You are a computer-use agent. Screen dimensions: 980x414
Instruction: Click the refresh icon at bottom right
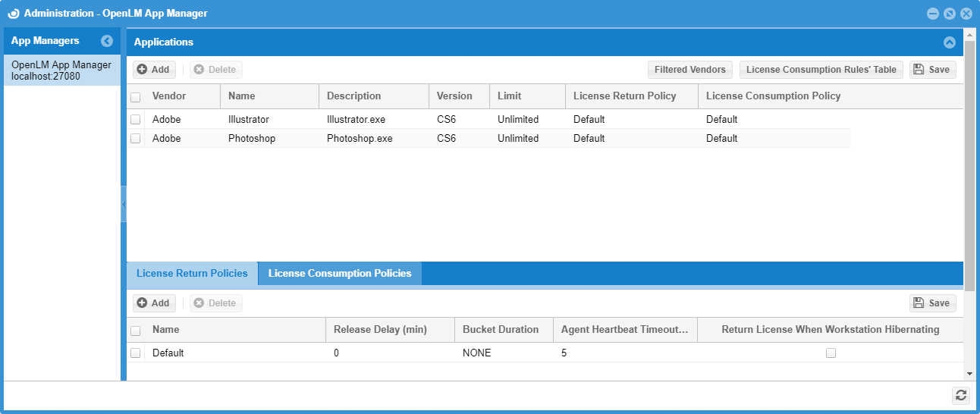click(961, 395)
